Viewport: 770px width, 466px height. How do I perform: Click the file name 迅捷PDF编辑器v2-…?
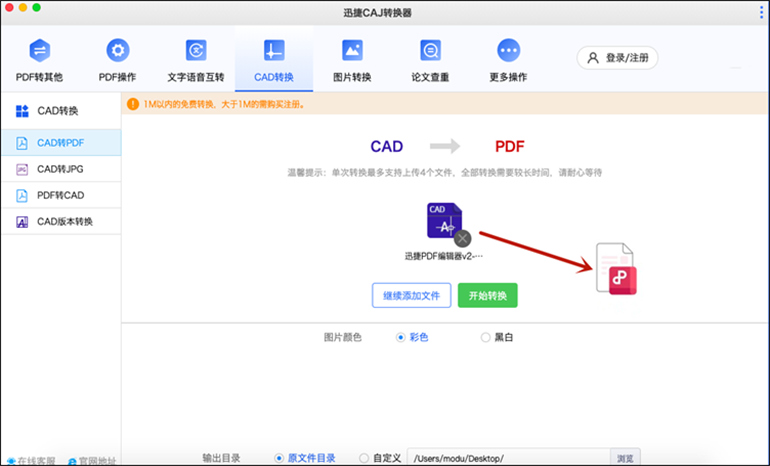coord(444,256)
